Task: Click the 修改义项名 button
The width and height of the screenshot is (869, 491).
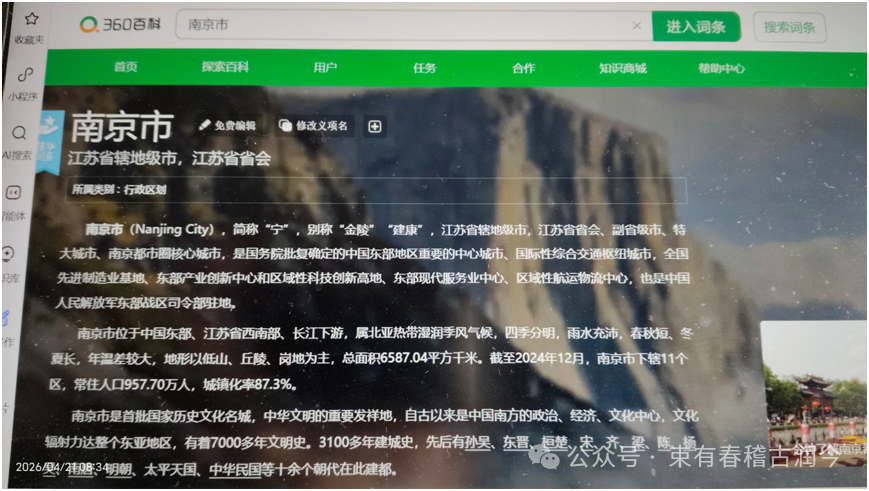Action: [x=314, y=126]
